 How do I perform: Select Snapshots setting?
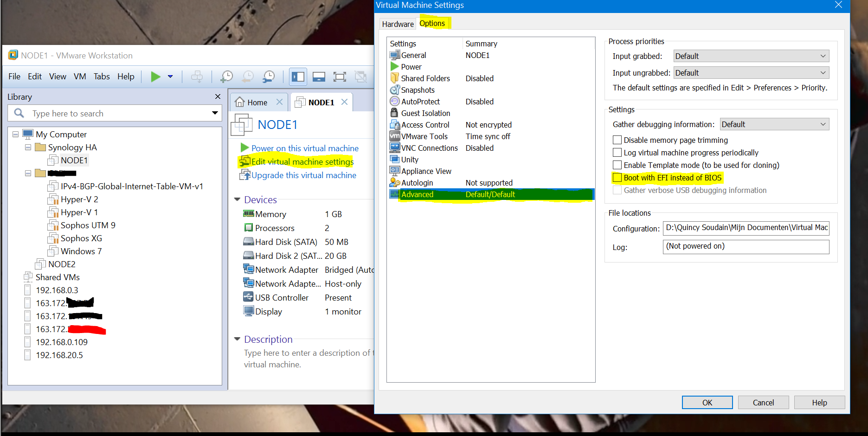pos(418,90)
